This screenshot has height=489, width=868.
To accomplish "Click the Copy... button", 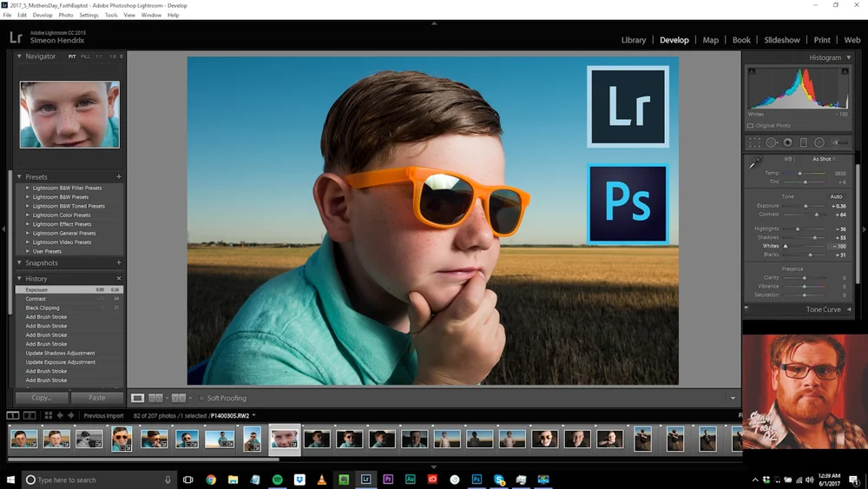I will click(42, 398).
